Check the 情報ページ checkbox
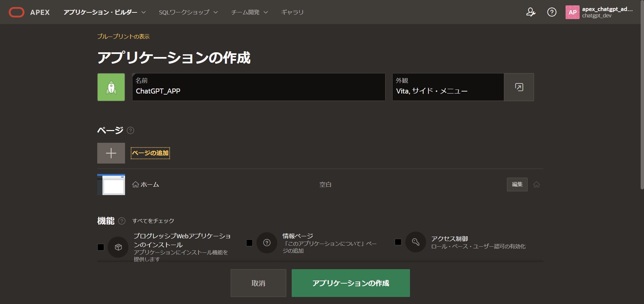Screen dimensions: 644x304 249,243
